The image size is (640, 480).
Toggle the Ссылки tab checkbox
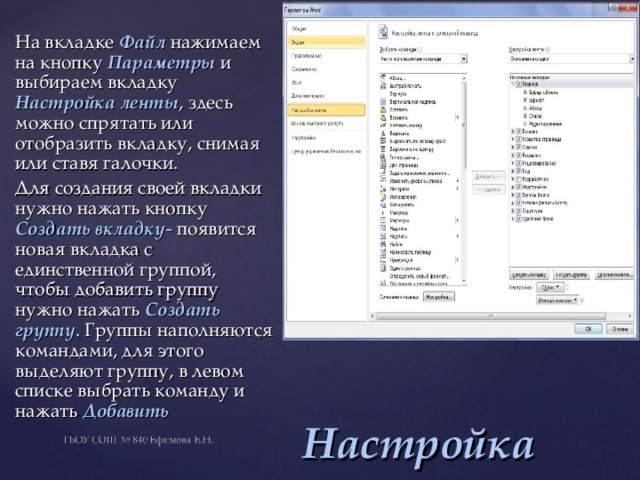pos(518,147)
